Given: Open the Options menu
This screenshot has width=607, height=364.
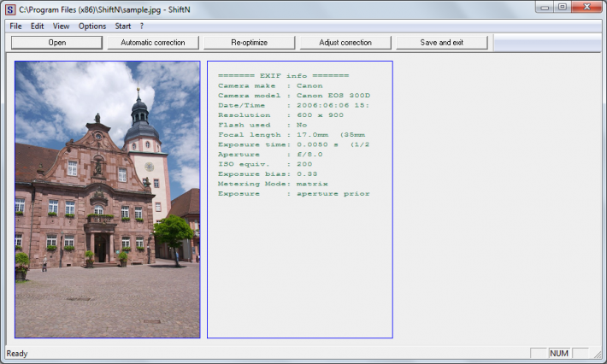Looking at the screenshot, I should [x=92, y=26].
